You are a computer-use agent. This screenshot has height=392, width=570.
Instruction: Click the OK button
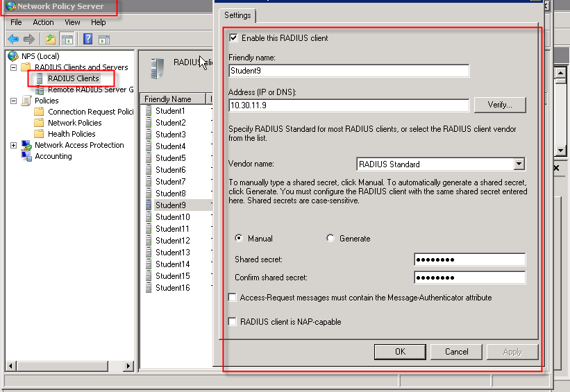[x=400, y=352]
